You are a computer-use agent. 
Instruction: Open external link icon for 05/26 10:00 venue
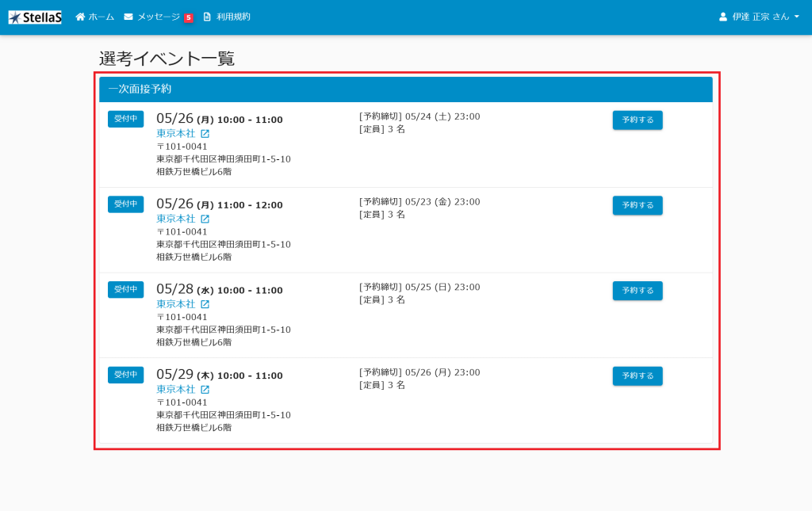click(x=205, y=134)
